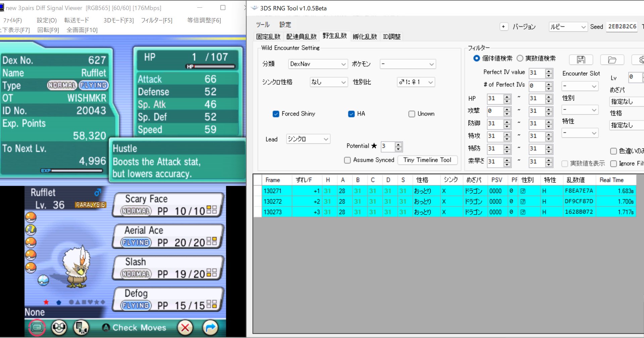
Task: Click the Ultra Ball party icon
Action: (31, 230)
